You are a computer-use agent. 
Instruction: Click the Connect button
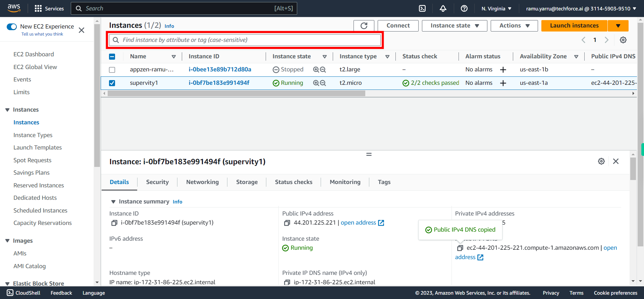click(398, 26)
